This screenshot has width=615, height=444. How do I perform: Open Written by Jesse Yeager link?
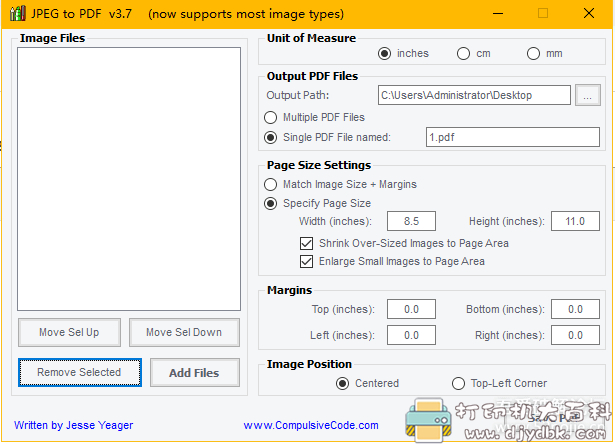click(73, 425)
